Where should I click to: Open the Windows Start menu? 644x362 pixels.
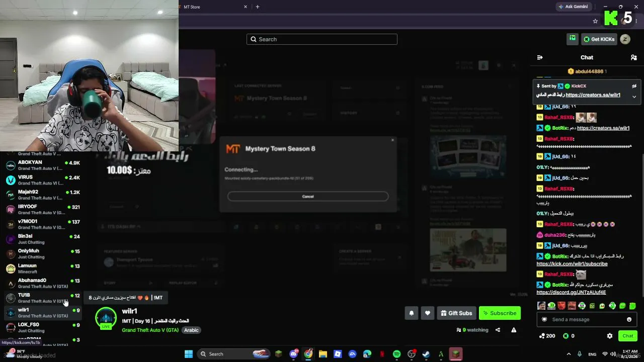tap(189, 354)
